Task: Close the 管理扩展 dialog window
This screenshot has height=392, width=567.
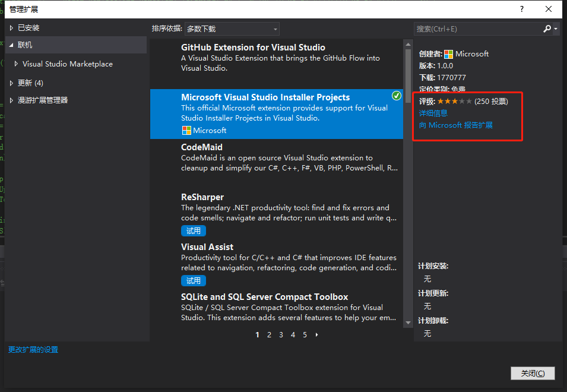Action: 549,9
